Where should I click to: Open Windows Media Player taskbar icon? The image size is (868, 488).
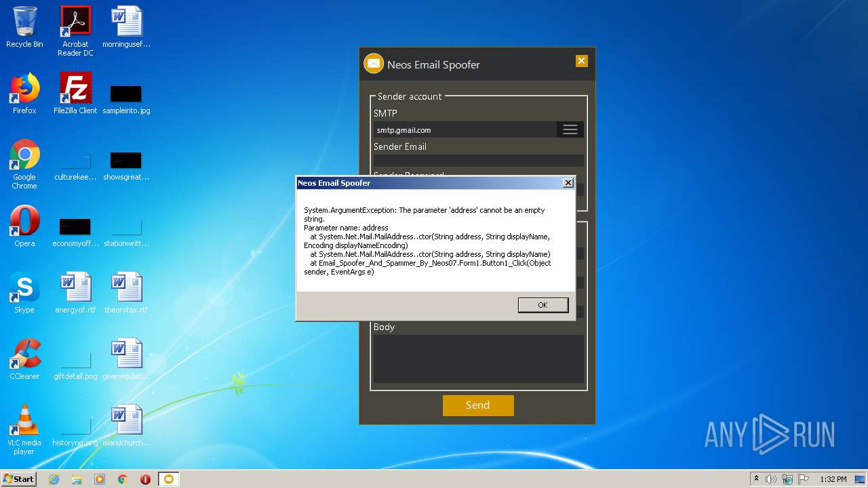pyautogui.click(x=100, y=479)
